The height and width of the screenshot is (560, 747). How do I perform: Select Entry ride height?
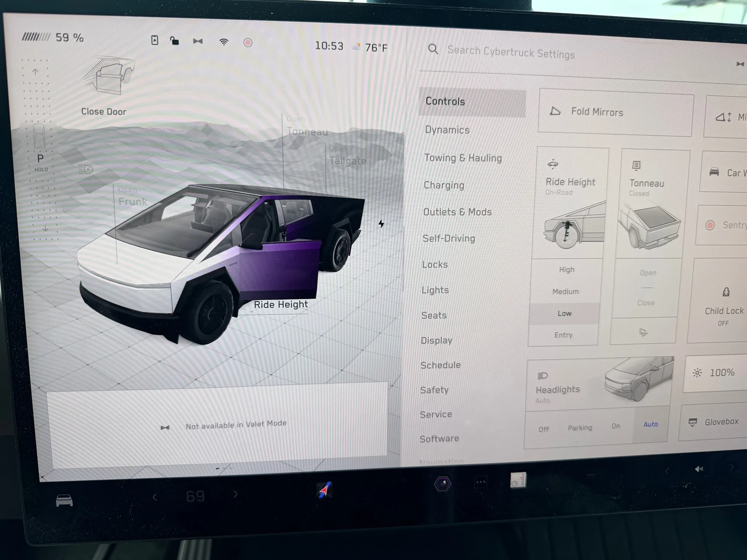[563, 335]
